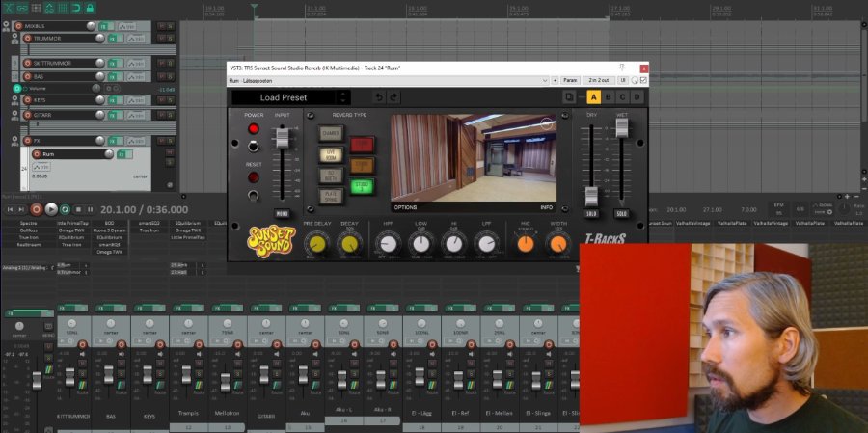Click the Record button in the transport
The height and width of the screenshot is (433, 868).
(37, 209)
